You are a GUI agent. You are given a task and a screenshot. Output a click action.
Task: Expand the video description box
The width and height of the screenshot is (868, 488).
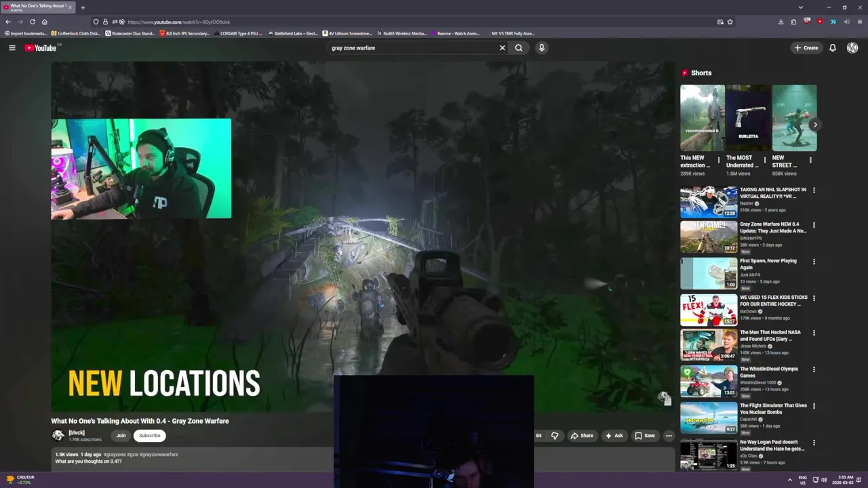point(363,458)
